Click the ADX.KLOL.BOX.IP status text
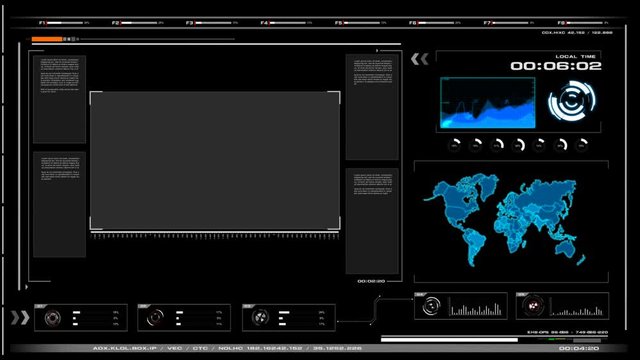 124,348
